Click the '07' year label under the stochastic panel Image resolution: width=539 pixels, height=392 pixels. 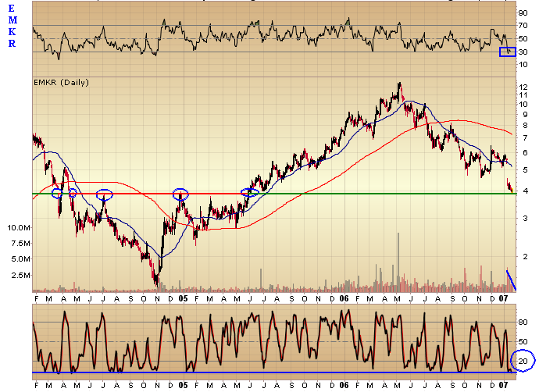point(503,386)
